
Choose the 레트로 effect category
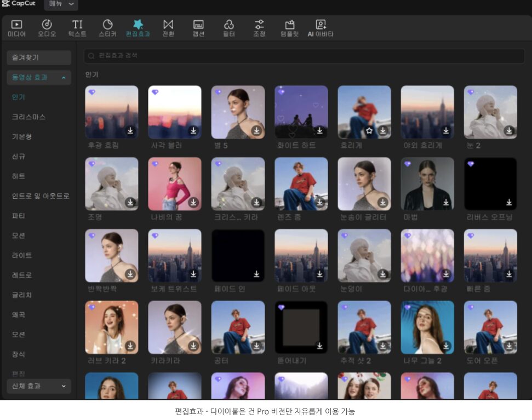coord(22,275)
